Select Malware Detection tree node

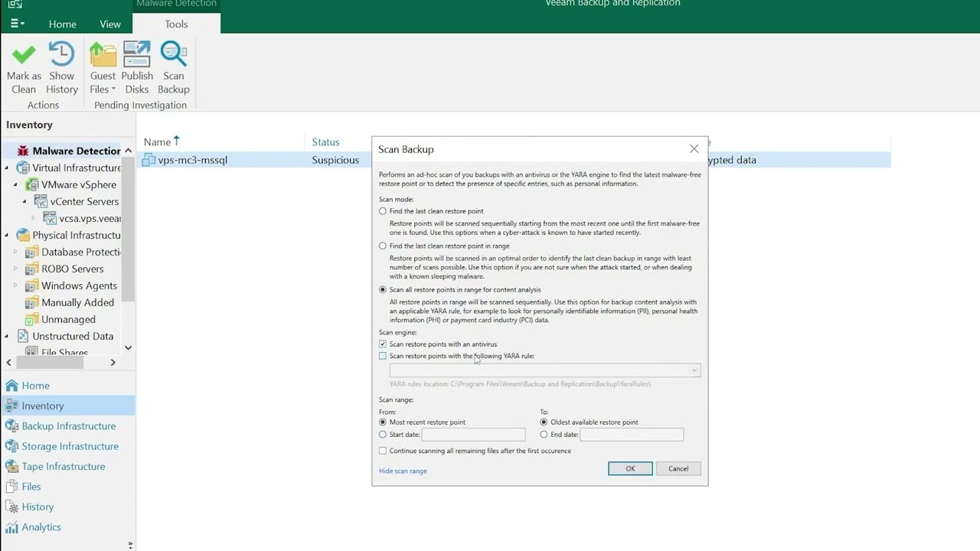click(76, 151)
